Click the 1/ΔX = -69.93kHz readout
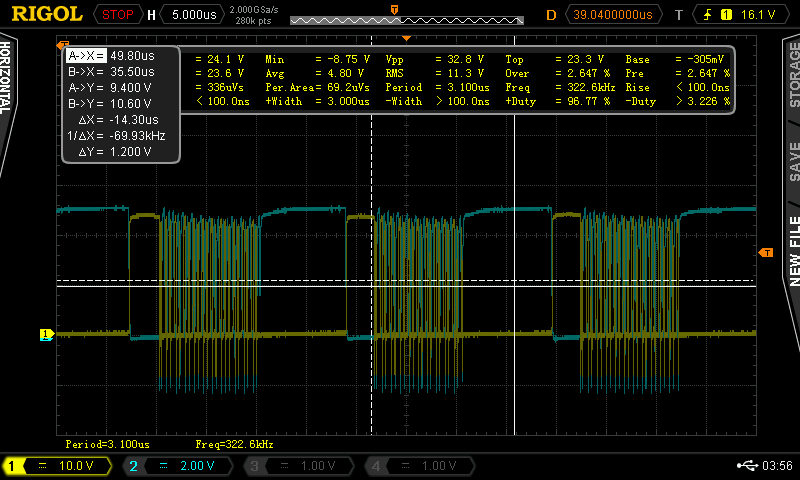Screen dimensions: 800x480 116,136
